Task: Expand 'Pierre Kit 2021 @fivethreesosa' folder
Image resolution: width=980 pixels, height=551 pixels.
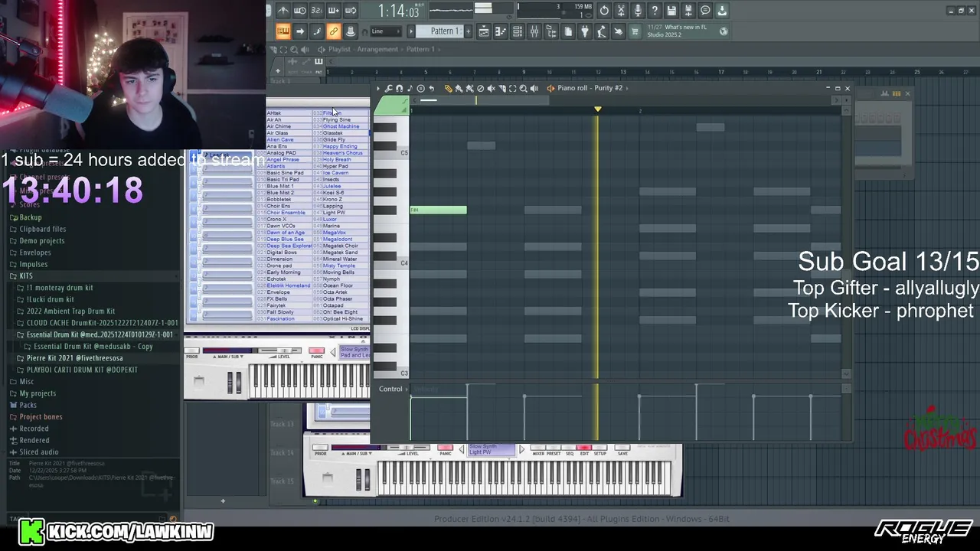Action: (x=74, y=358)
